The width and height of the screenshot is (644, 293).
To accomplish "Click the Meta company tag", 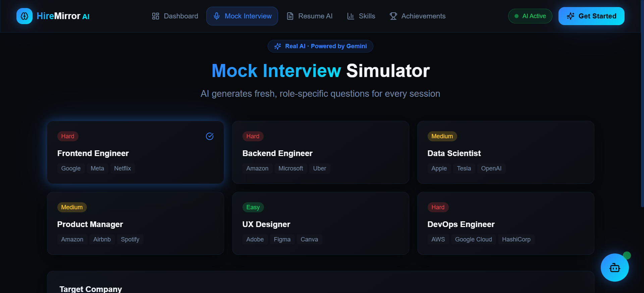I will tap(97, 168).
